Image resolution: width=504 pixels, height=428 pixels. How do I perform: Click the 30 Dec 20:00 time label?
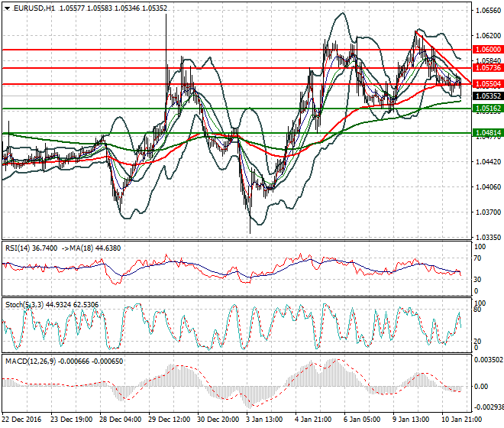218,420
